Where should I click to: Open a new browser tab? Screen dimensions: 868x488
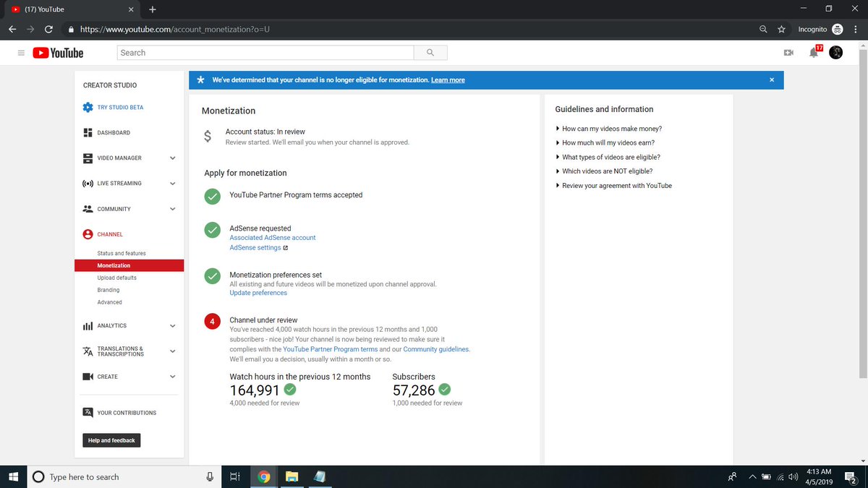[x=152, y=9]
